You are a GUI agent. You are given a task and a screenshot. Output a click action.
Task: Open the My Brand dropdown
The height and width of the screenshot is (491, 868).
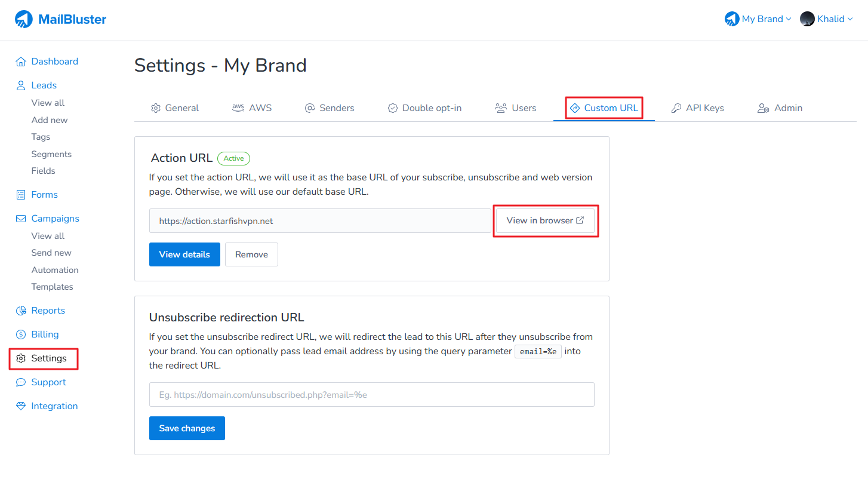click(758, 19)
